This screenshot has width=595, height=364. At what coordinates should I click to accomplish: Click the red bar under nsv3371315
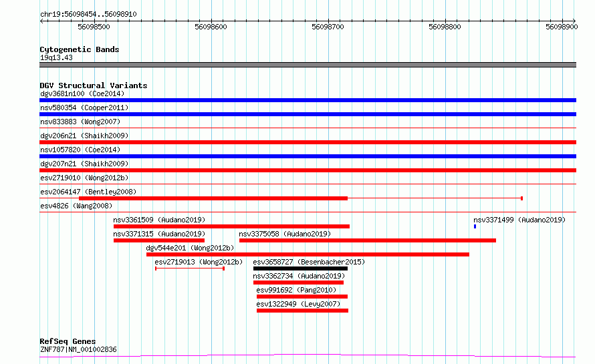coord(159,240)
